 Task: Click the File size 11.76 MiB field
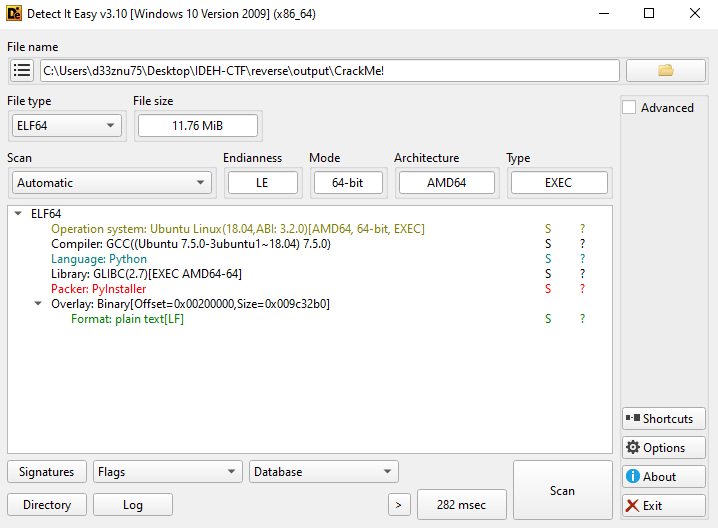[198, 125]
